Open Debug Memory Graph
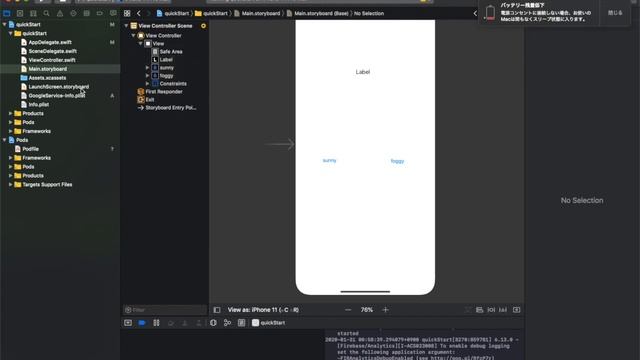Viewport: 640px width, 360px height. coord(227,323)
